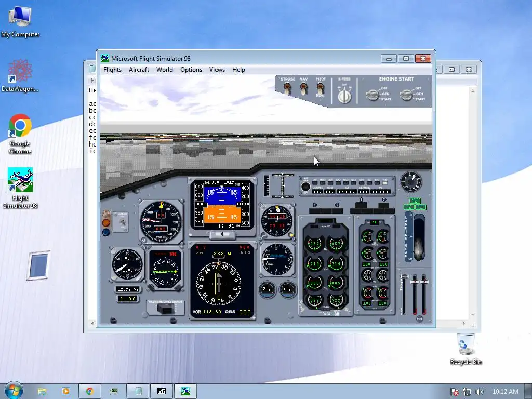Toggle the lit Y/D yaw damper button

(x=385, y=183)
